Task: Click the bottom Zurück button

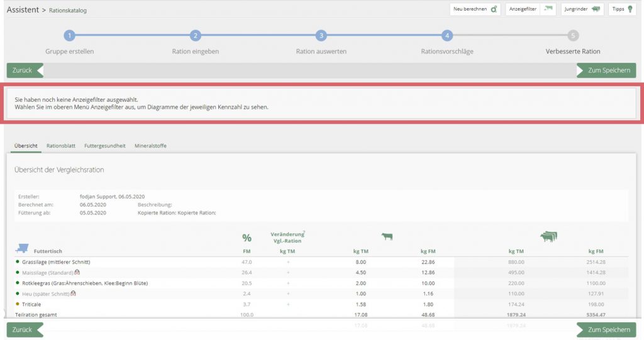Action: (x=25, y=330)
